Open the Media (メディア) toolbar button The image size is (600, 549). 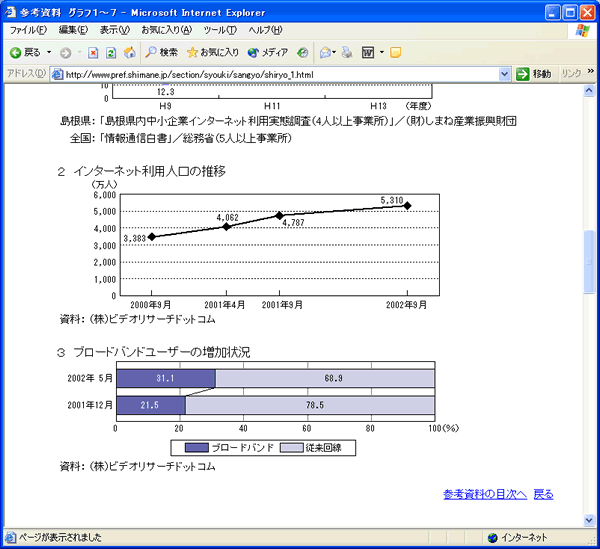pos(267,52)
